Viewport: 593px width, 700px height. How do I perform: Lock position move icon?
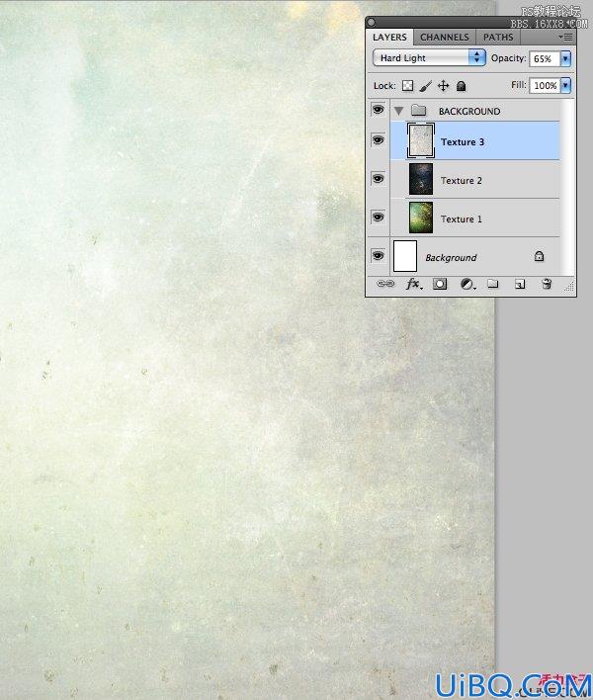click(x=443, y=86)
